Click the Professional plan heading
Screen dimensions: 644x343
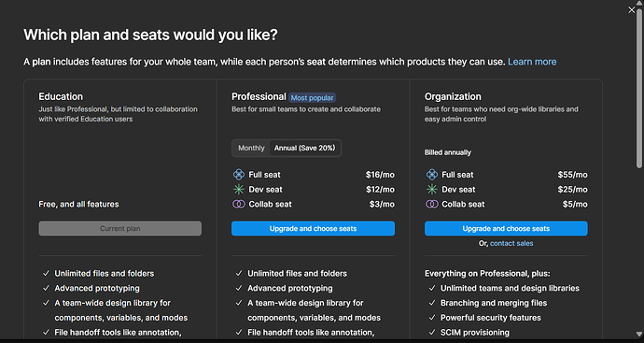[259, 96]
